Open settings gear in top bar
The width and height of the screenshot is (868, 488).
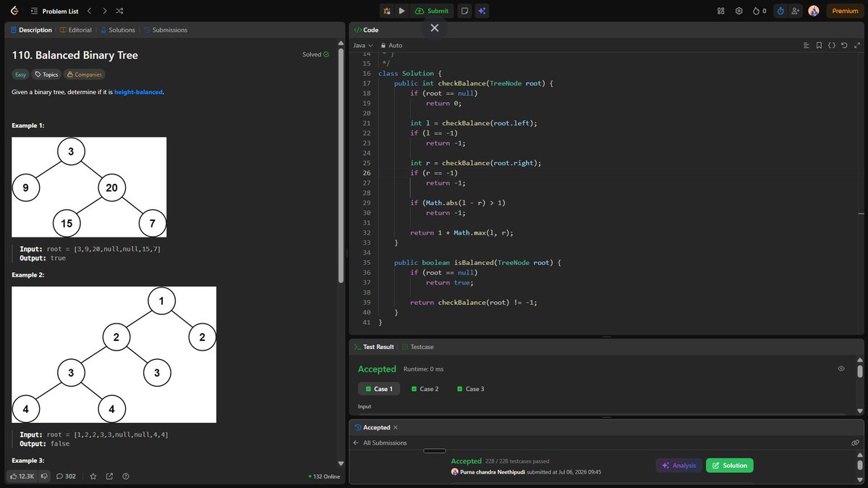click(x=739, y=11)
